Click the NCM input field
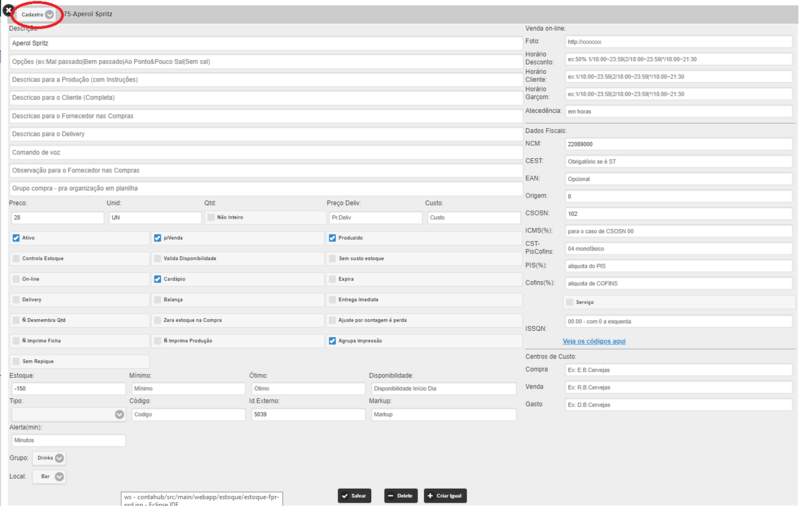 pyautogui.click(x=679, y=144)
